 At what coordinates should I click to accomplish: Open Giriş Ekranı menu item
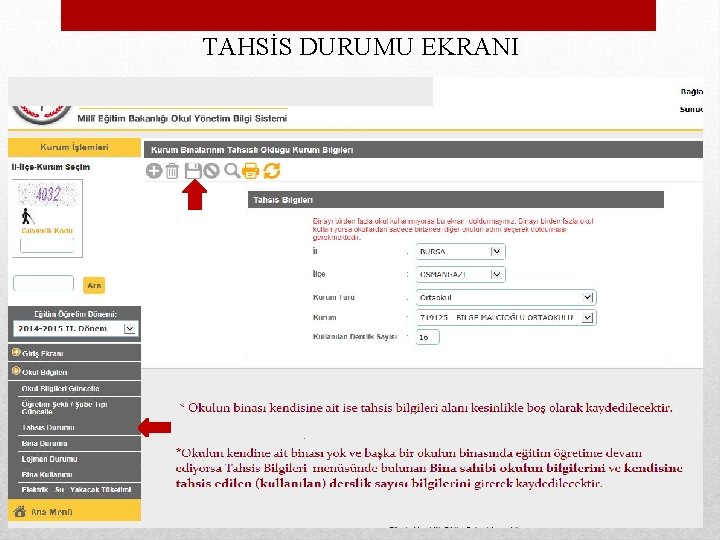coord(74,353)
